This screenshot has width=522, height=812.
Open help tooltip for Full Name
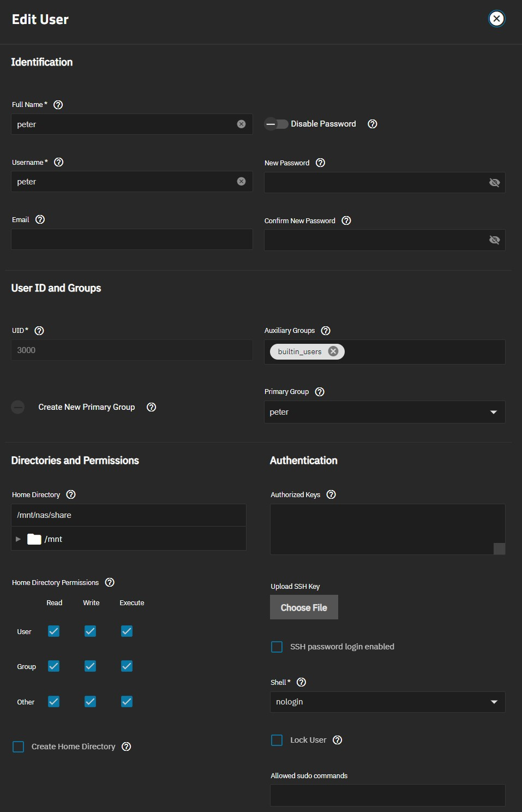(58, 105)
